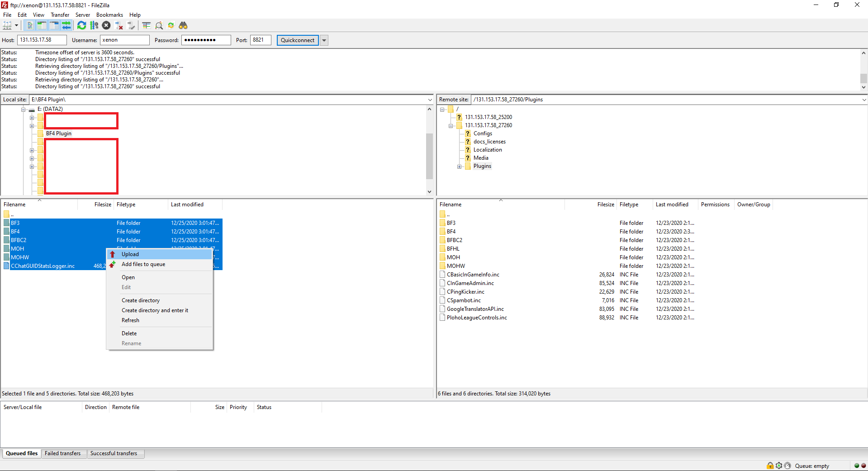Toggle remote directory tree display
The height and width of the screenshot is (471, 868).
pos(54,26)
